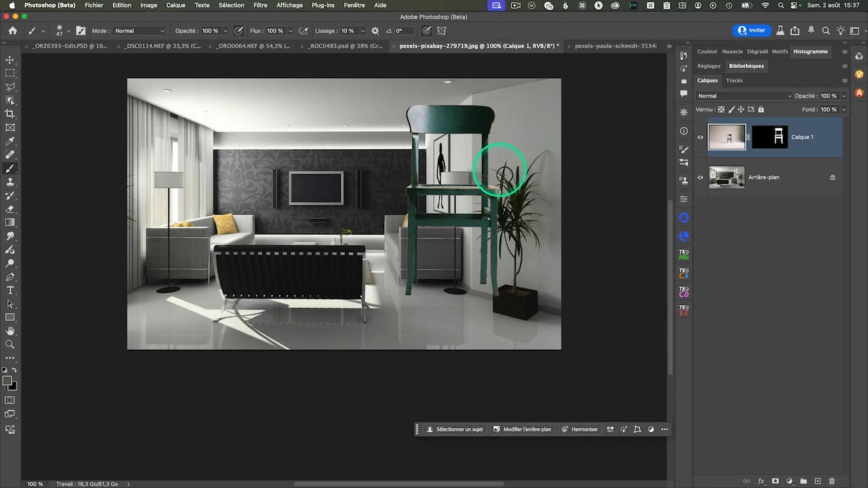868x488 pixels.
Task: Open layer blend mode dropdown in Calques panel
Action: 744,95
